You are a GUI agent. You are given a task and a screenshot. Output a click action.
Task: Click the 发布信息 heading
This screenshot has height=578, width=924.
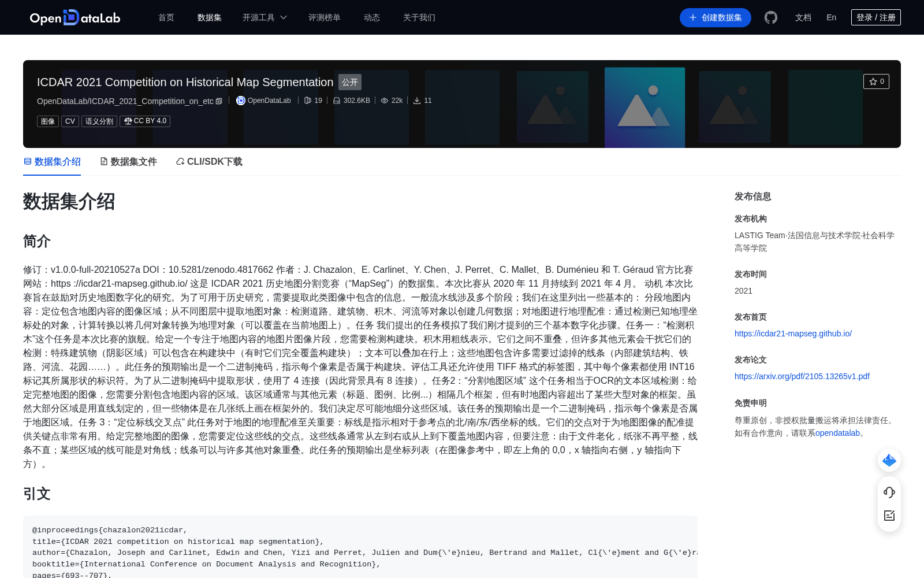[753, 197]
